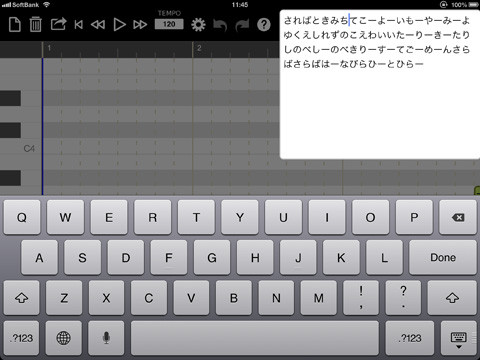Tap the tempo value 120
The height and width of the screenshot is (360, 480).
(169, 24)
